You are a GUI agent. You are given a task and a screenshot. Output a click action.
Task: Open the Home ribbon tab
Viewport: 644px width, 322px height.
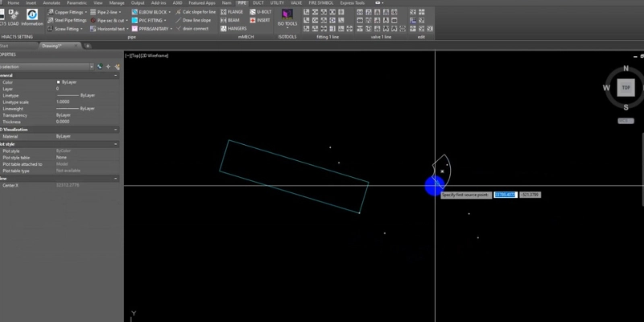(x=13, y=3)
